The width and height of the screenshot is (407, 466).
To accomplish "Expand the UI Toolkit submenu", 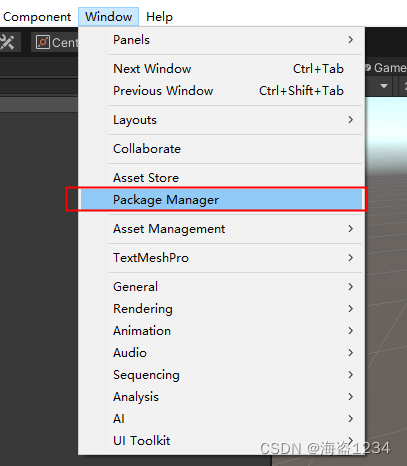I will (221, 441).
